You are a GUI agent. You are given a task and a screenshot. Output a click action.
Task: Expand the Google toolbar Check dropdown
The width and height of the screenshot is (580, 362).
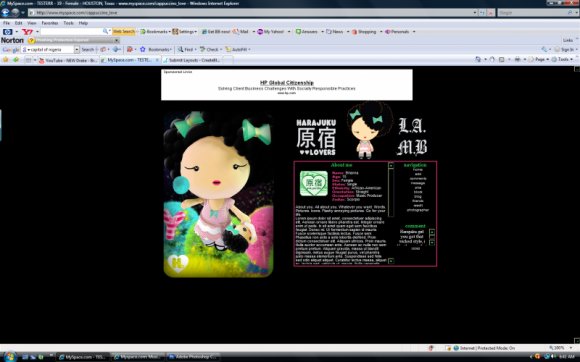point(221,50)
